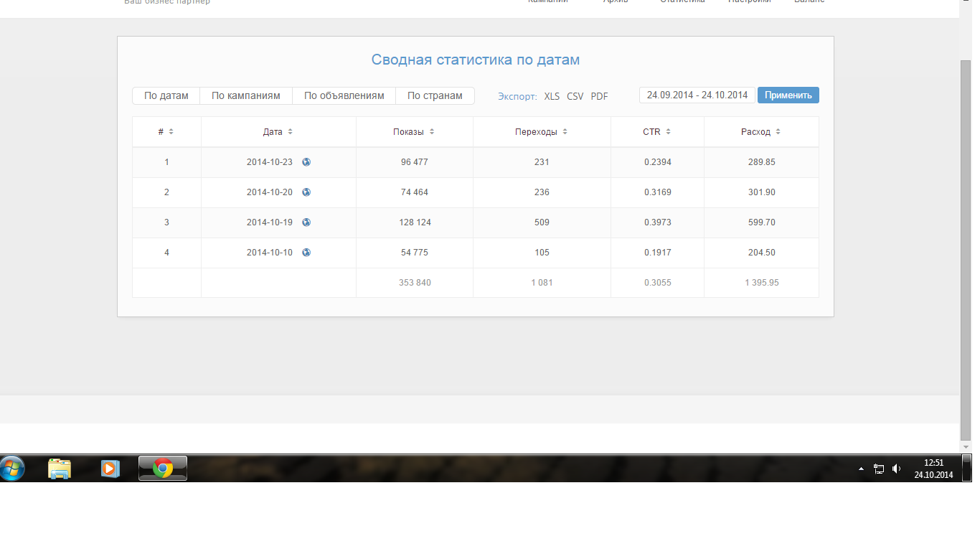
Task: Click the date cell 2014-10-20
Action: coord(270,192)
